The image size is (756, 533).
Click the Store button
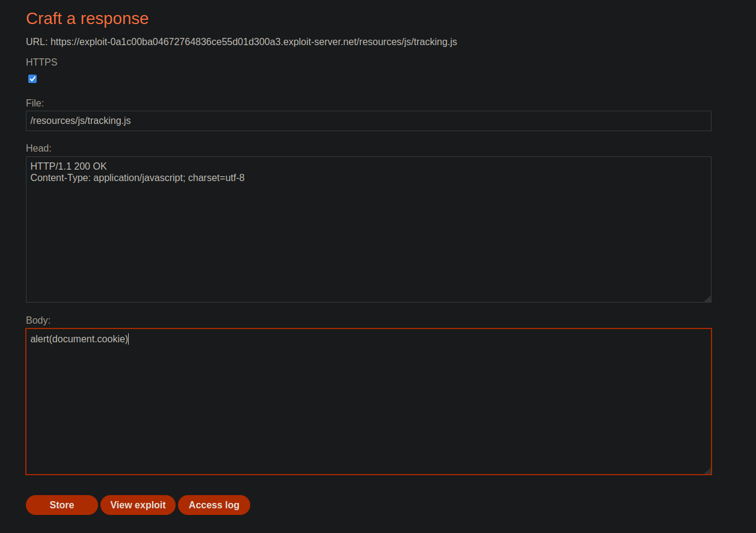(61, 505)
